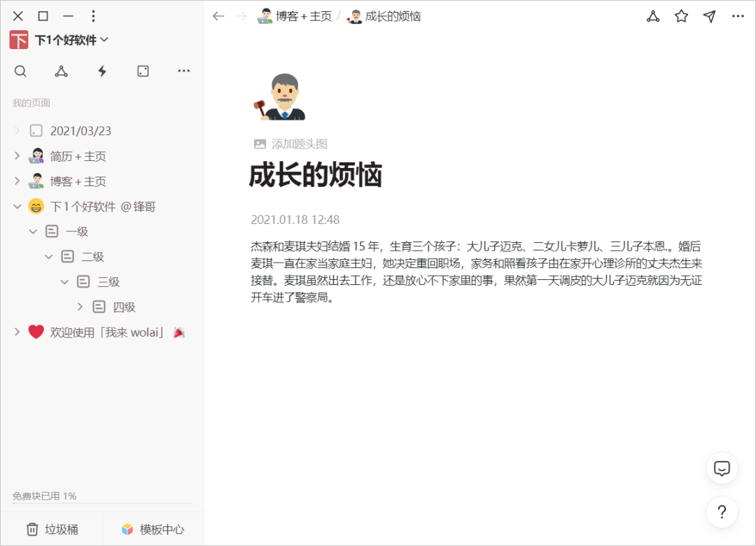Star the 成长的烦恼 page
This screenshot has height=546, width=756.
pyautogui.click(x=680, y=15)
